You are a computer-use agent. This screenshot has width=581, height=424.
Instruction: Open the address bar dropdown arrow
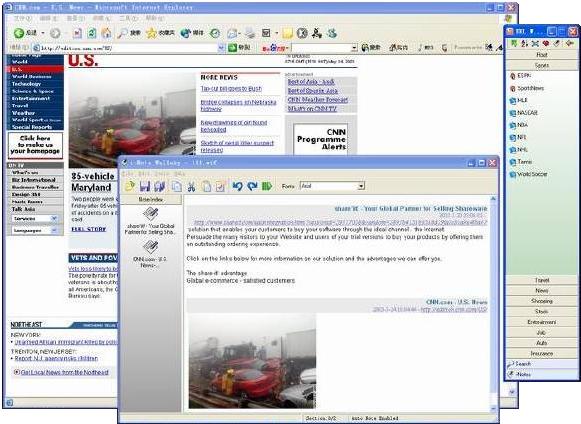221,48
